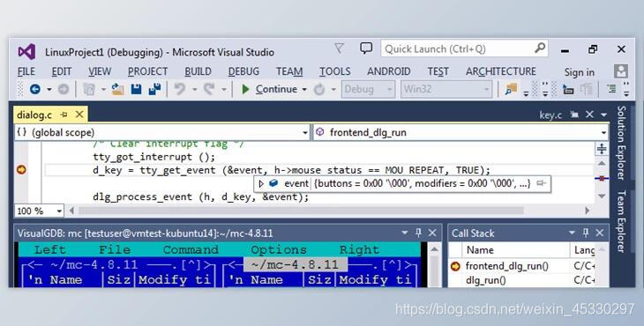
Task: Click the breakpoint marker in the margin
Action: (21, 169)
